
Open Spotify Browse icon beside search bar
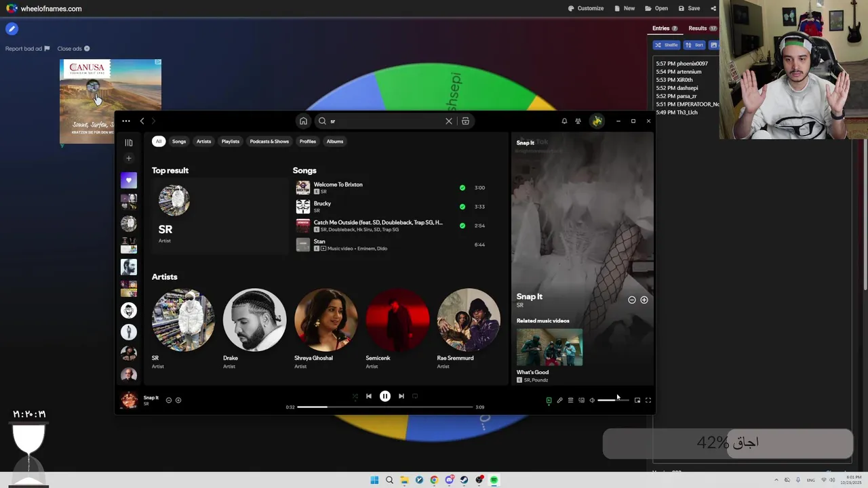pyautogui.click(x=465, y=121)
